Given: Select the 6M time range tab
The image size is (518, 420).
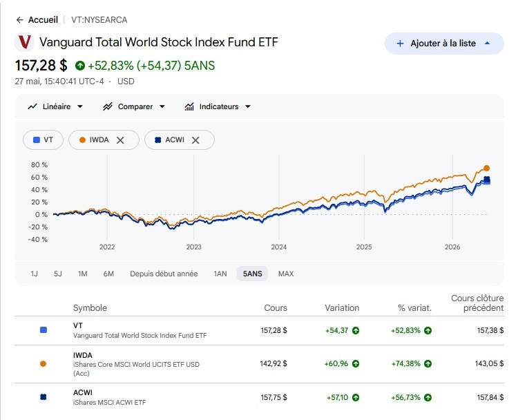Looking at the screenshot, I should pyautogui.click(x=108, y=274).
